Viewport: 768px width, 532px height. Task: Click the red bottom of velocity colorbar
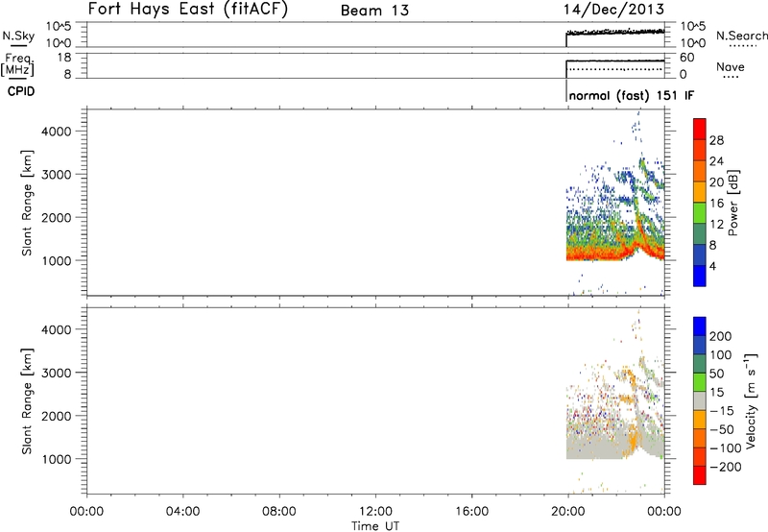pos(700,475)
